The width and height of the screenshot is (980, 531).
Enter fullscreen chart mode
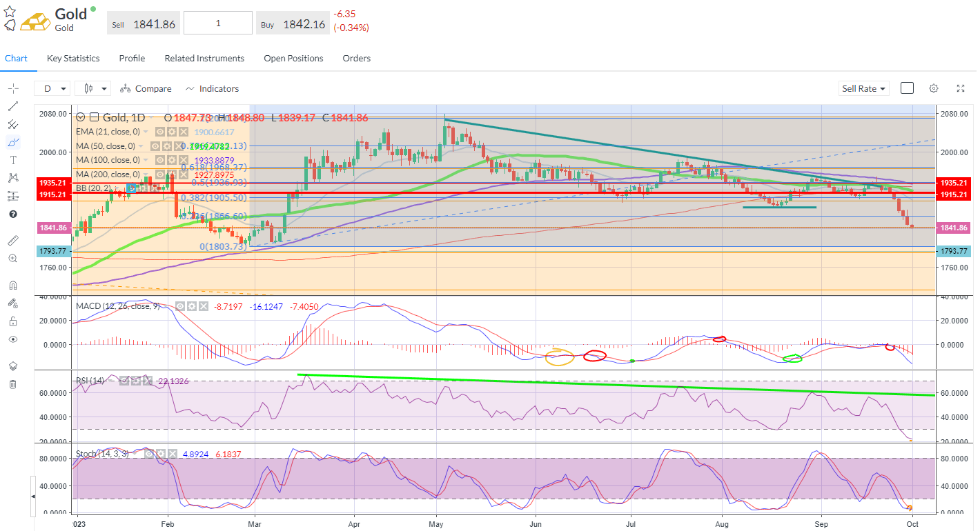coord(960,88)
